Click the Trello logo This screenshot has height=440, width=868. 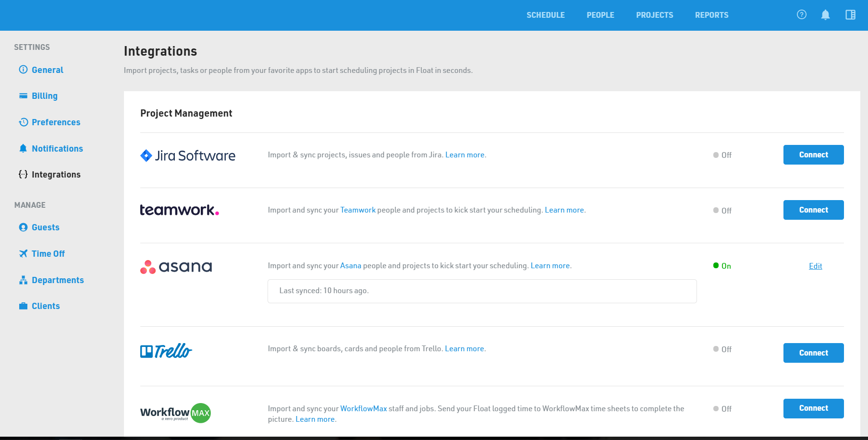(x=166, y=351)
